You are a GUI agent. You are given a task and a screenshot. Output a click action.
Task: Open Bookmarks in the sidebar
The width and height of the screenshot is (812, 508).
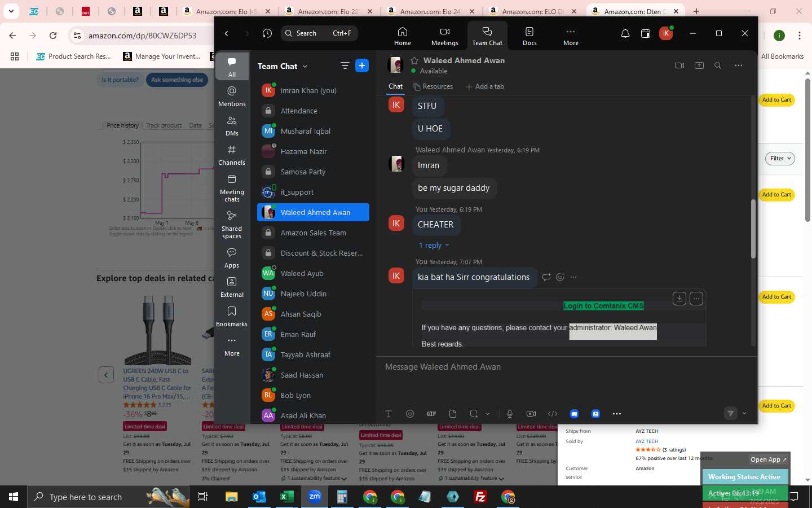[x=232, y=316]
